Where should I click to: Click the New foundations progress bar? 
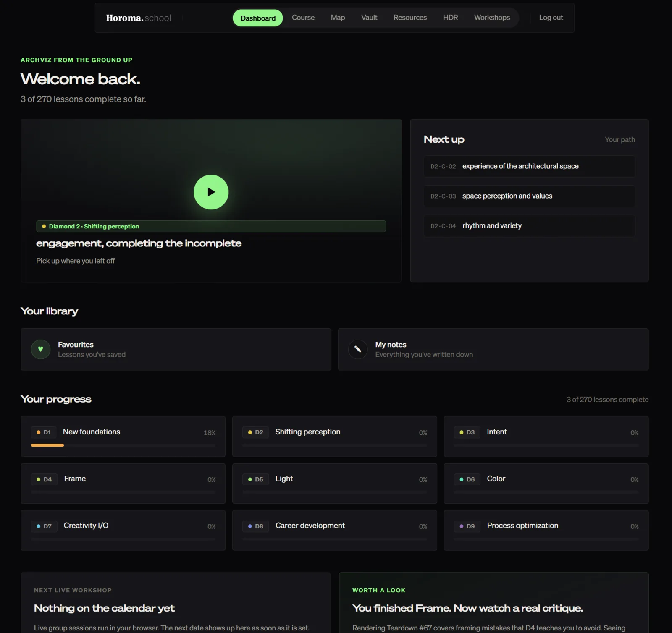click(x=123, y=445)
